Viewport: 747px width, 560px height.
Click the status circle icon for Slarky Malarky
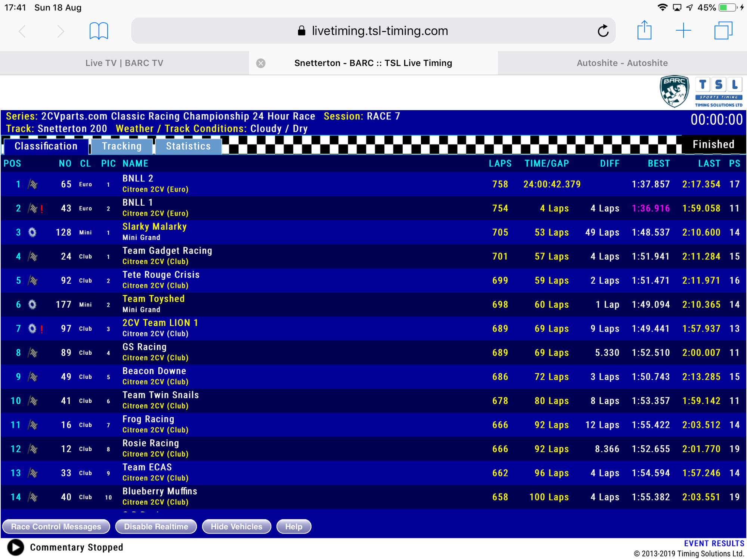coord(32,232)
